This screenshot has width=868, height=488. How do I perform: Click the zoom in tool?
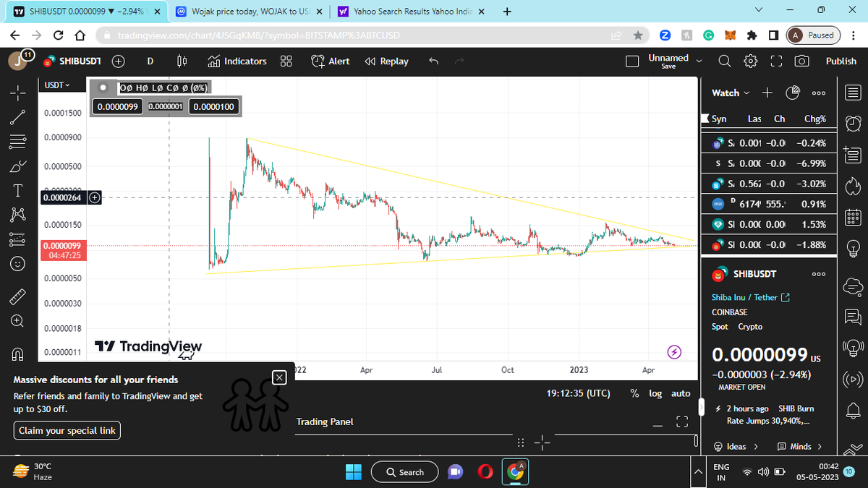(x=18, y=321)
